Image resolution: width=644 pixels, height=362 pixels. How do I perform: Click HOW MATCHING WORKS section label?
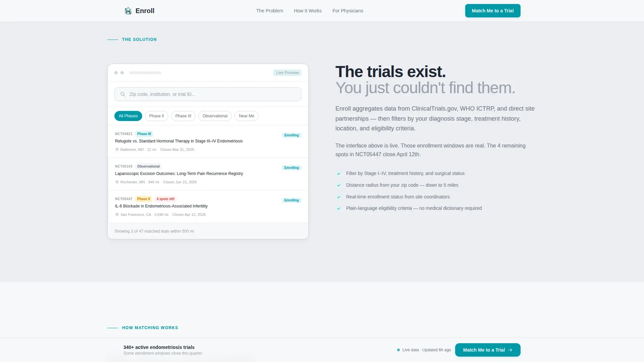click(x=150, y=328)
